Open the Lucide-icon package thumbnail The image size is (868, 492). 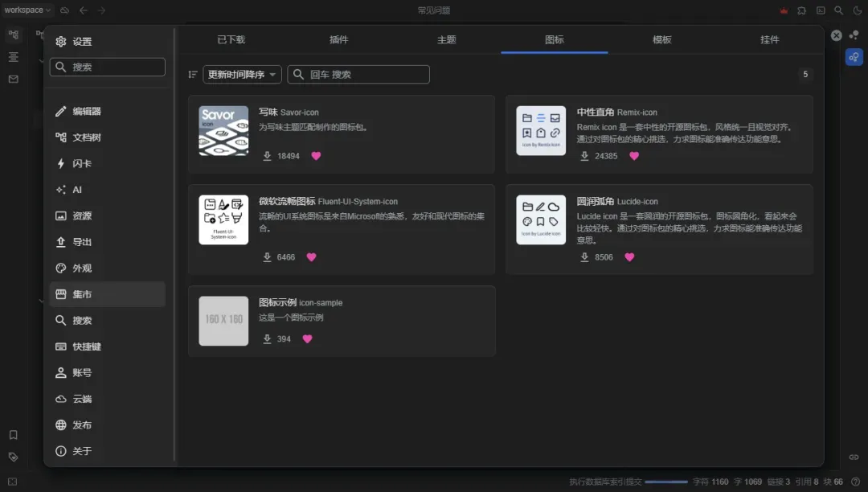click(541, 219)
